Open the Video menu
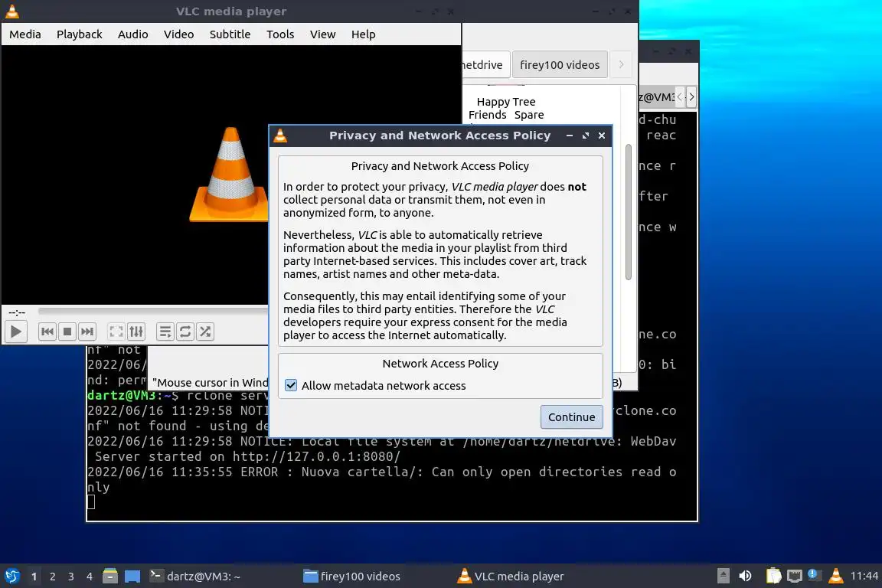 [x=179, y=34]
